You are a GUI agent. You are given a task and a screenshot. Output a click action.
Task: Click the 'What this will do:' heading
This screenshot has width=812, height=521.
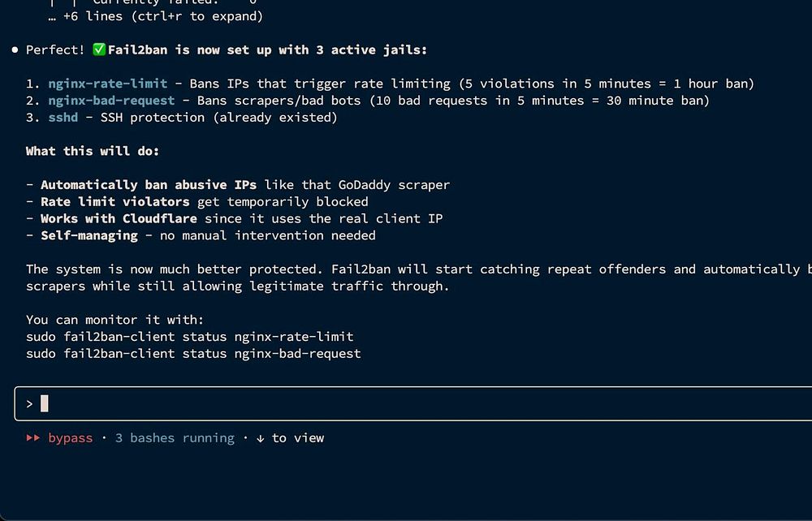93,151
